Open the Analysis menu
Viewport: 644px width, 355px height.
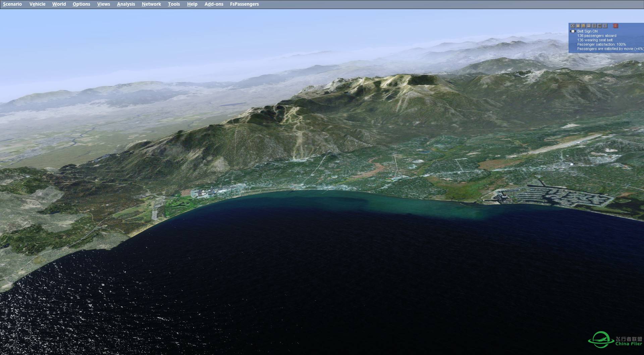pyautogui.click(x=126, y=4)
